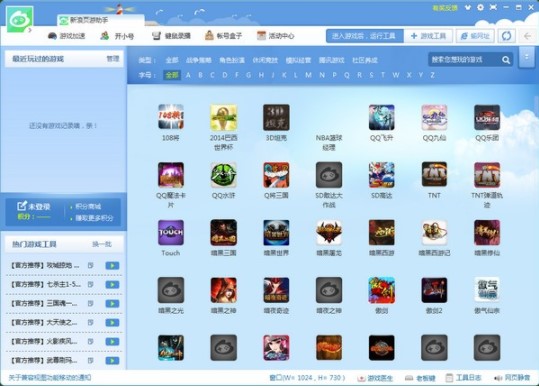Open the 3D坦克 game icon

click(276, 117)
